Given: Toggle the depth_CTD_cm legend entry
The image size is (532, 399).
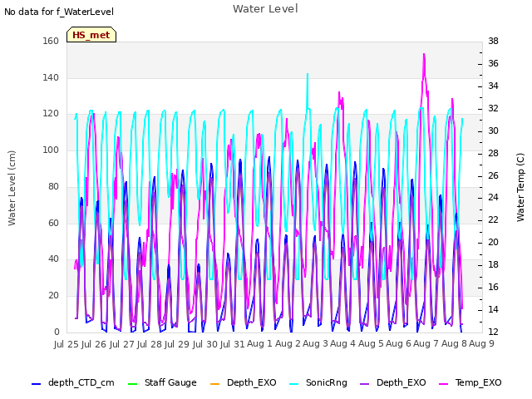Looking at the screenshot, I should pos(73,382).
